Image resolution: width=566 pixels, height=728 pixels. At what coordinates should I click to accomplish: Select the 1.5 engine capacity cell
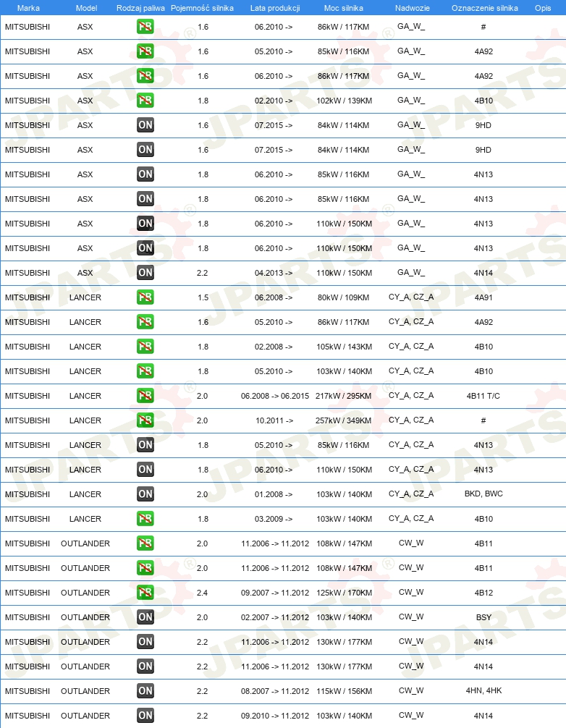point(203,297)
